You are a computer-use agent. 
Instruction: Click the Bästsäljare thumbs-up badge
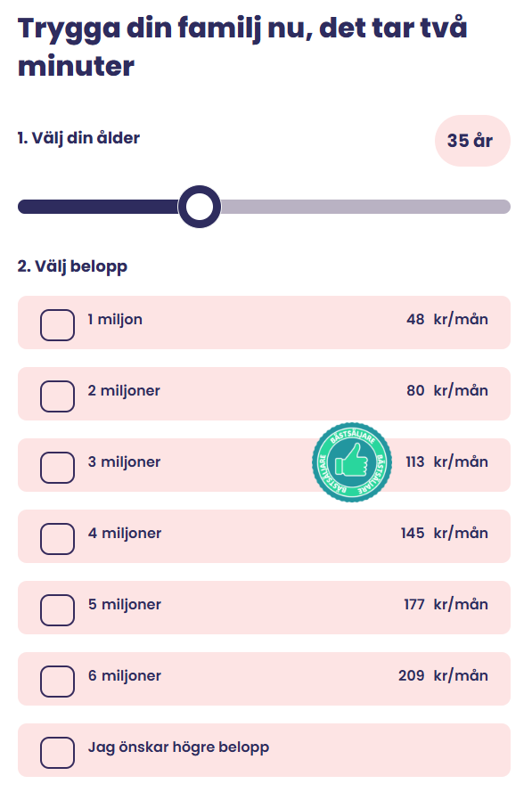click(352, 462)
